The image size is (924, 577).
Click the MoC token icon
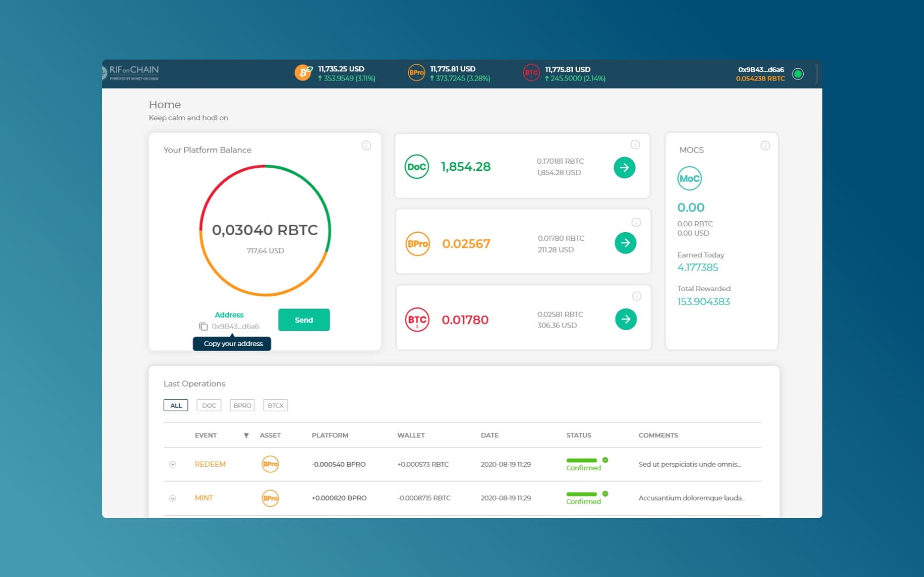pyautogui.click(x=689, y=179)
